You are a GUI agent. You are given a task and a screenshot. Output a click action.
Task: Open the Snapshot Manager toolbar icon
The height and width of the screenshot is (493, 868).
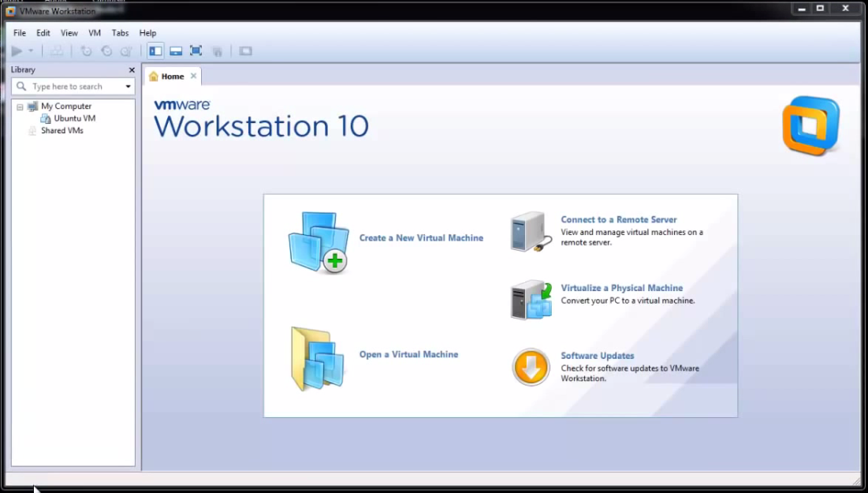click(x=126, y=51)
